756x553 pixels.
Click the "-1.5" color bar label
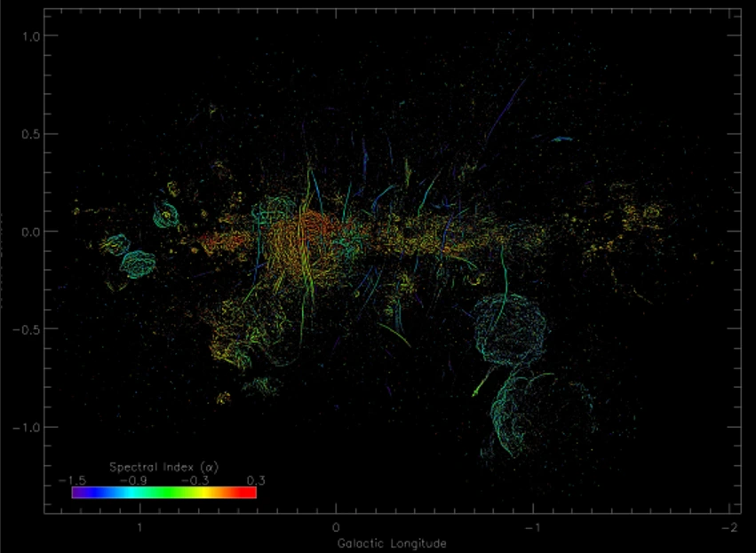72,480
